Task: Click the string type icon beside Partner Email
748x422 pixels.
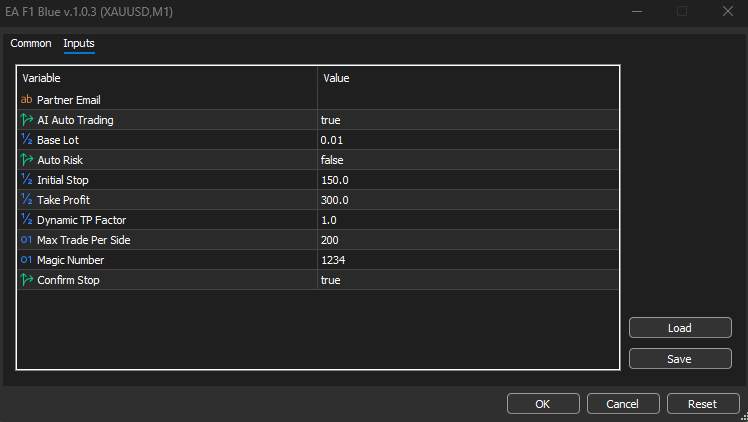Action: [26, 100]
